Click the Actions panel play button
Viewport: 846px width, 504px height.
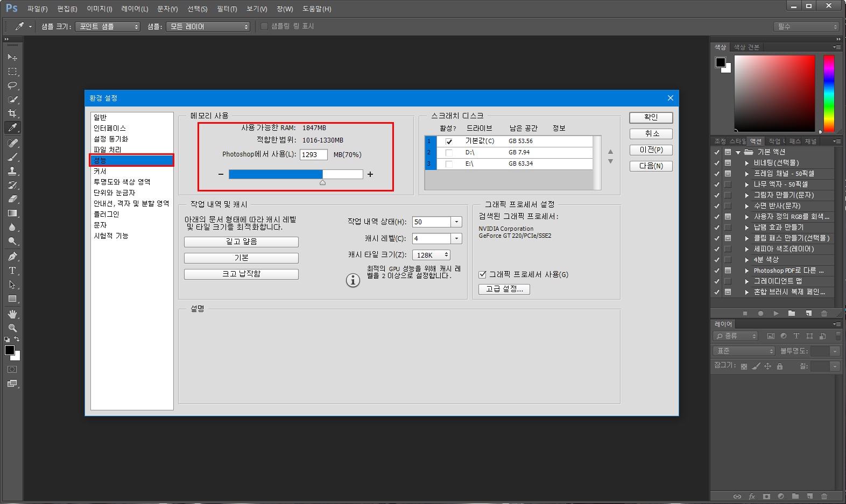click(x=776, y=313)
